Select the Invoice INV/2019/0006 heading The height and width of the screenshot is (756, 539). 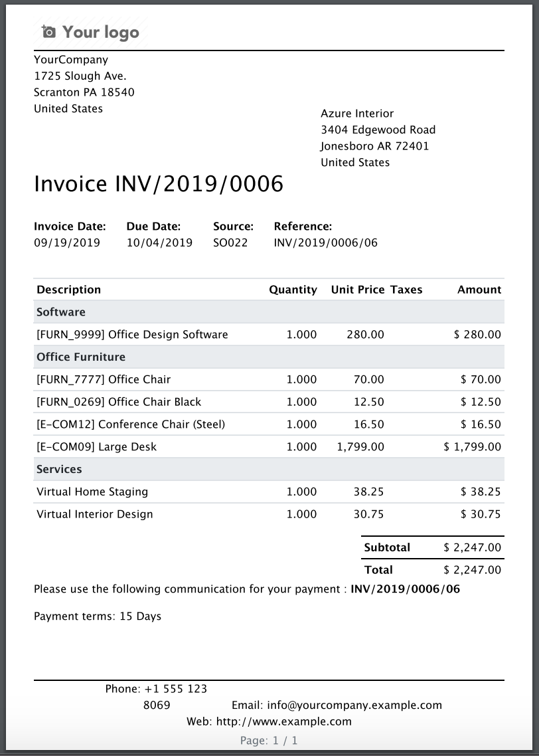click(x=159, y=184)
